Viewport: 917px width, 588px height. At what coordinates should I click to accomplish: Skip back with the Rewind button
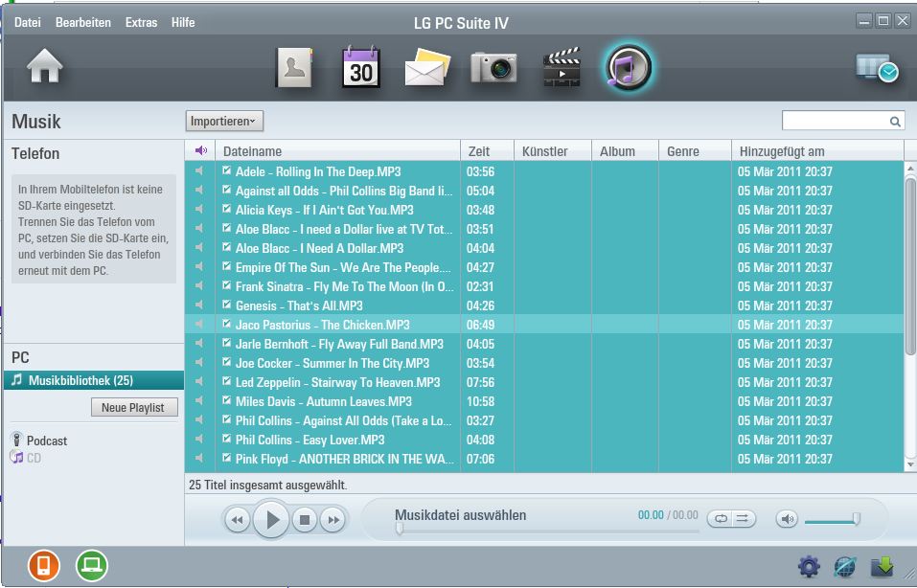point(237,520)
